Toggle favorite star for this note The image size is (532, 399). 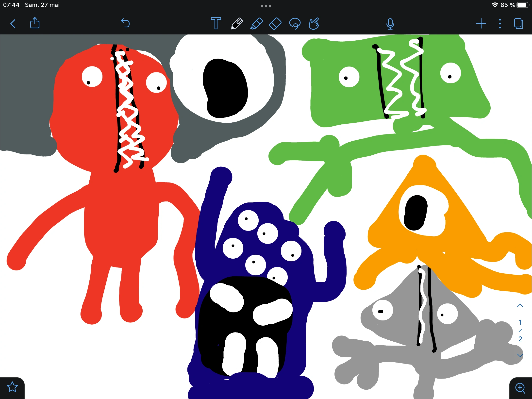pyautogui.click(x=12, y=387)
